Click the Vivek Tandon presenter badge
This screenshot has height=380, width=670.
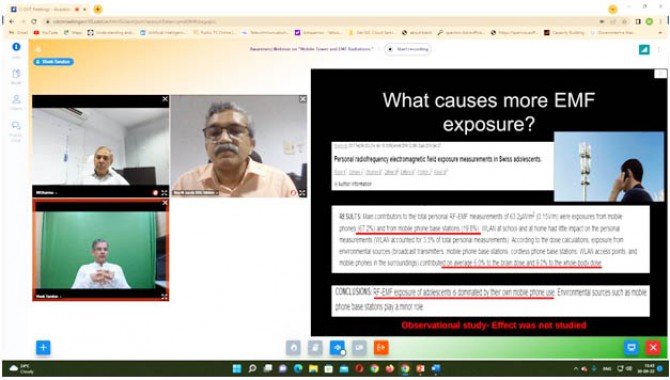pos(54,62)
